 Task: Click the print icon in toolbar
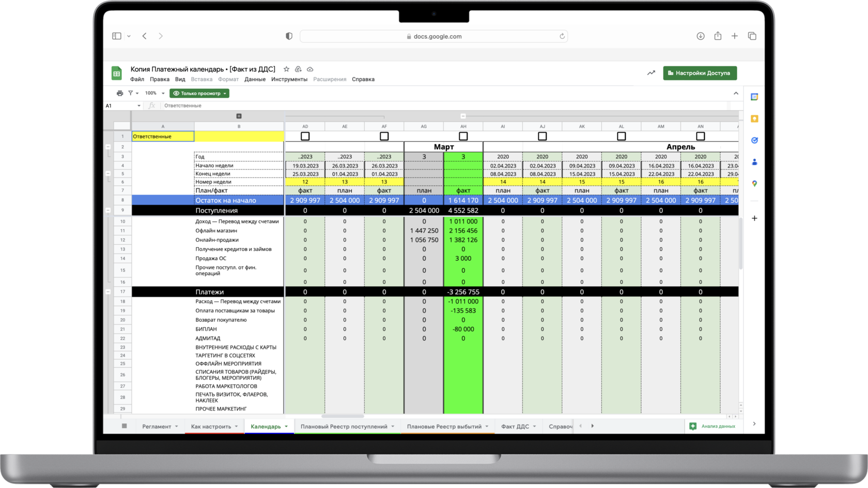pyautogui.click(x=120, y=93)
